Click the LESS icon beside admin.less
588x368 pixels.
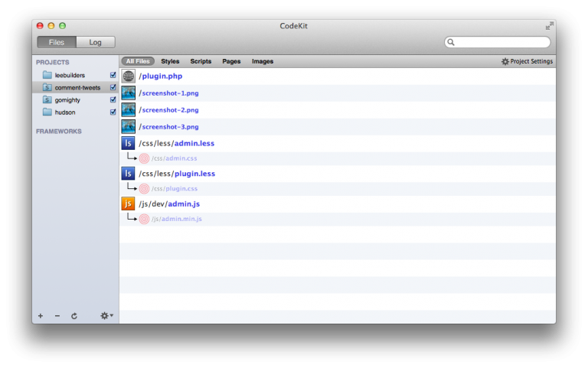[129, 143]
